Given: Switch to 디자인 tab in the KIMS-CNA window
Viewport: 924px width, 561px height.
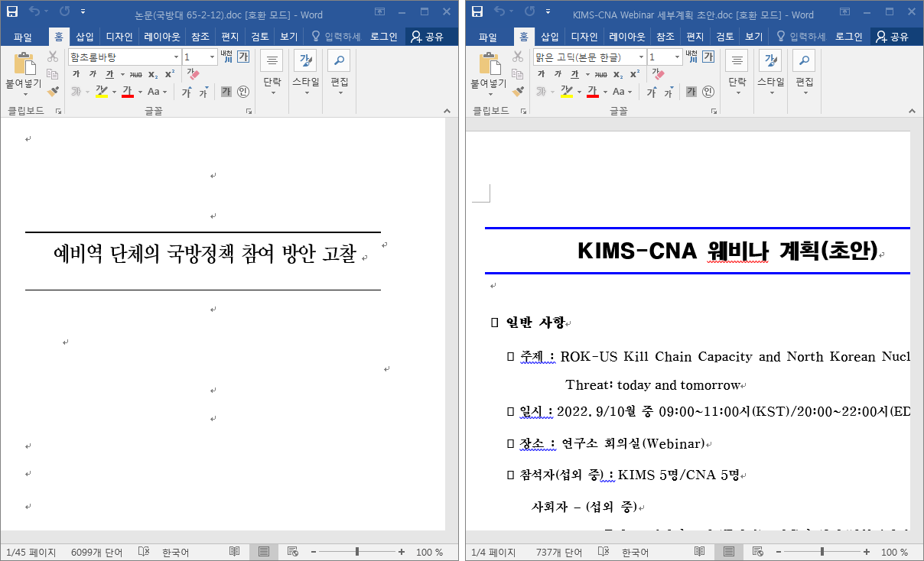Looking at the screenshot, I should (584, 37).
